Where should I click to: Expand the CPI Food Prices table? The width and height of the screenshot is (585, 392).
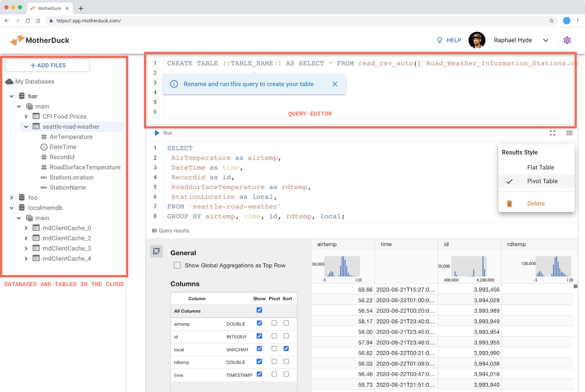(x=26, y=117)
